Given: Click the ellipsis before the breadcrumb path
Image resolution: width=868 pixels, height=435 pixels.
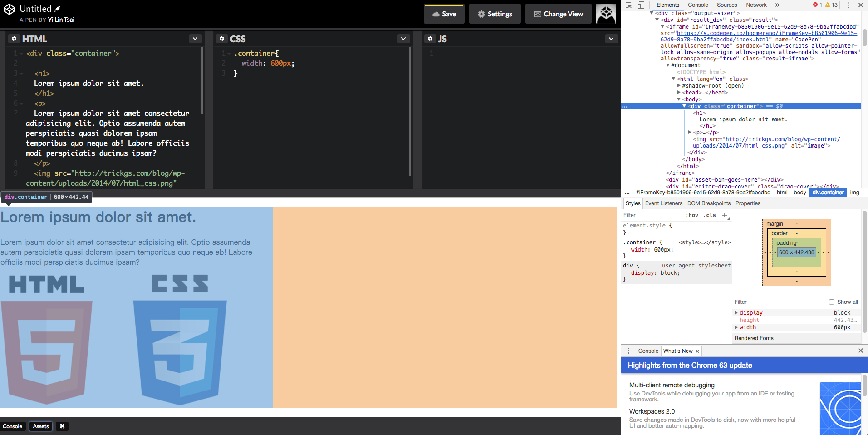Looking at the screenshot, I should tap(627, 193).
